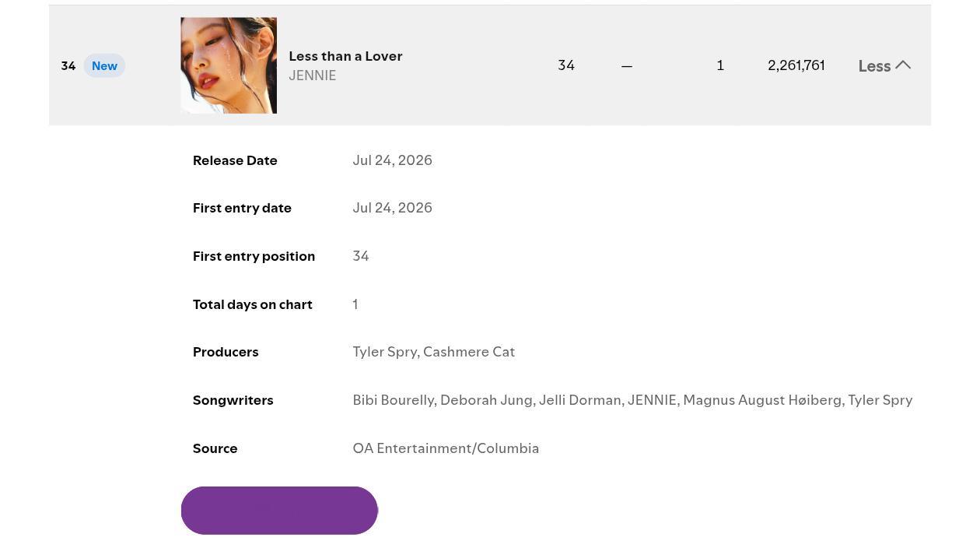The image size is (980, 548).
Task: Select the stream count 2,261,761
Action: click(x=796, y=65)
